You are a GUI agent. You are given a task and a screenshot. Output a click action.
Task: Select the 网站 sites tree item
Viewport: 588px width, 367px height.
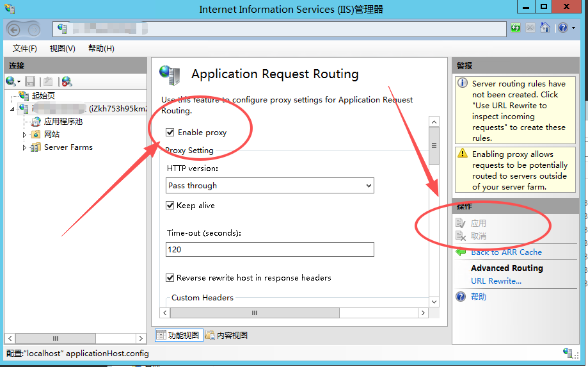tap(52, 135)
